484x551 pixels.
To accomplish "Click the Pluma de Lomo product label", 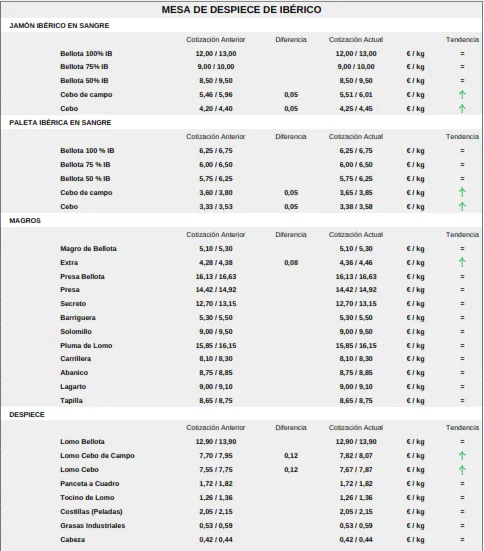I will (x=86, y=345).
